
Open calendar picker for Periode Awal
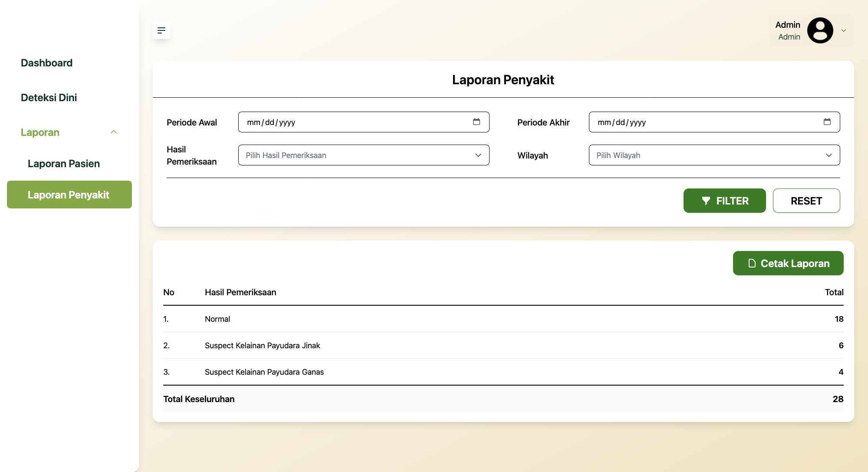click(477, 122)
